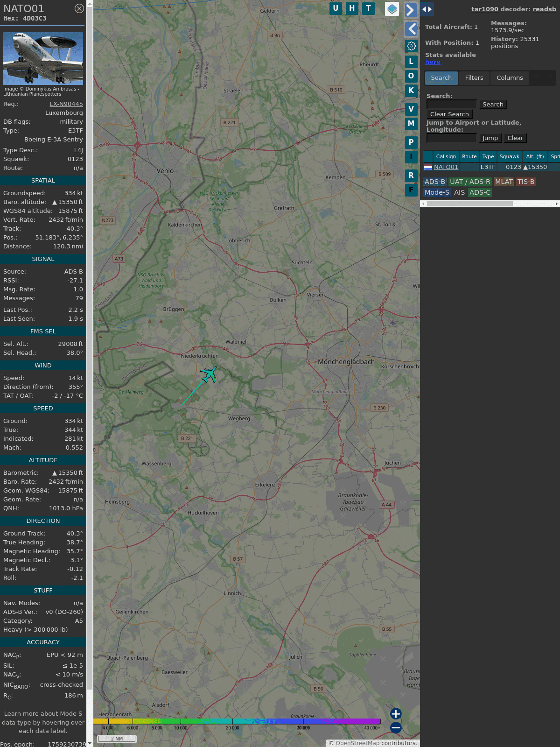Toggle the ADS-C source legend
This screenshot has height=747, width=560.
(x=480, y=192)
